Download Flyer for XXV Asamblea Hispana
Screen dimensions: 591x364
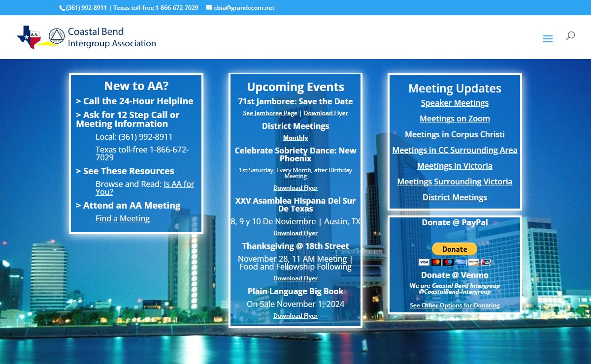(x=295, y=233)
